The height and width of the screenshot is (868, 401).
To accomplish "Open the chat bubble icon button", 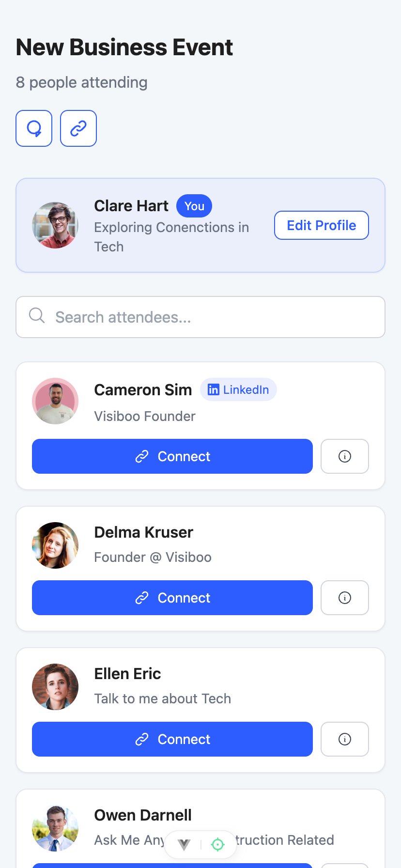I will pos(34,128).
